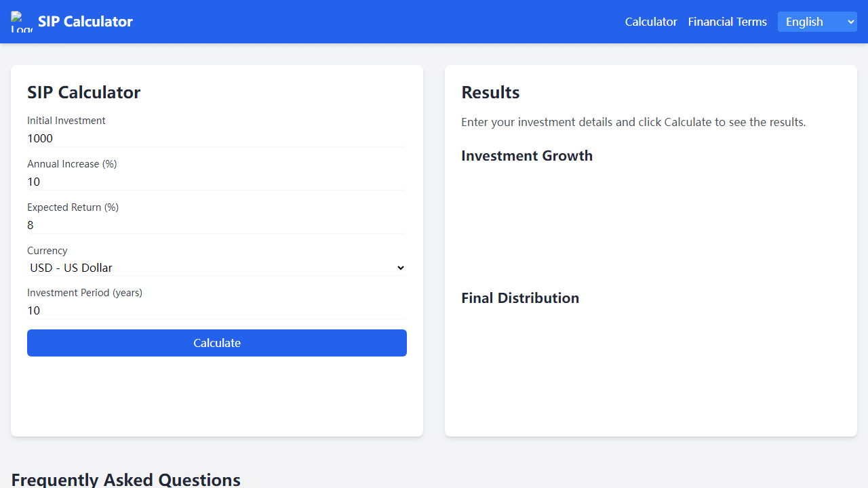Open the English language dropdown
Screen dimensions: 868x488
point(817,22)
